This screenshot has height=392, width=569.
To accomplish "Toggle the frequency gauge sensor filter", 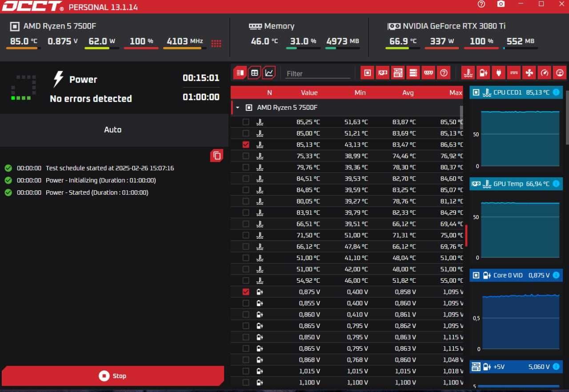I will [545, 73].
